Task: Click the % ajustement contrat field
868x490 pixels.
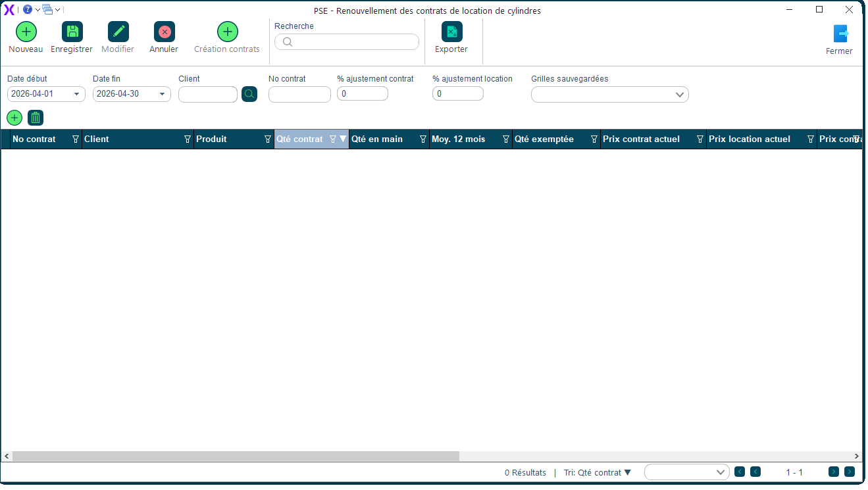Action: tap(363, 93)
